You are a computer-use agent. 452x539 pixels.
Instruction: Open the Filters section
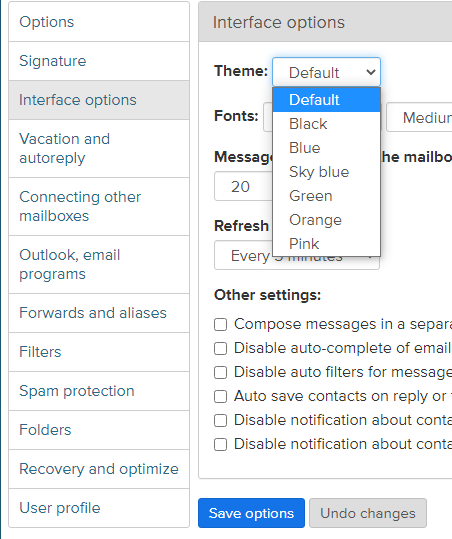99,352
